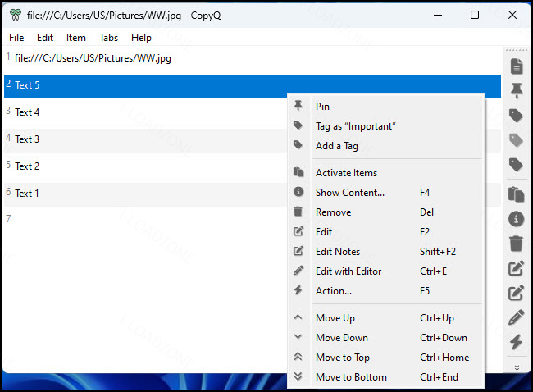Viewport: 533px width, 392px height.
Task: Choose Pin from the context menu
Action: pyautogui.click(x=385, y=107)
